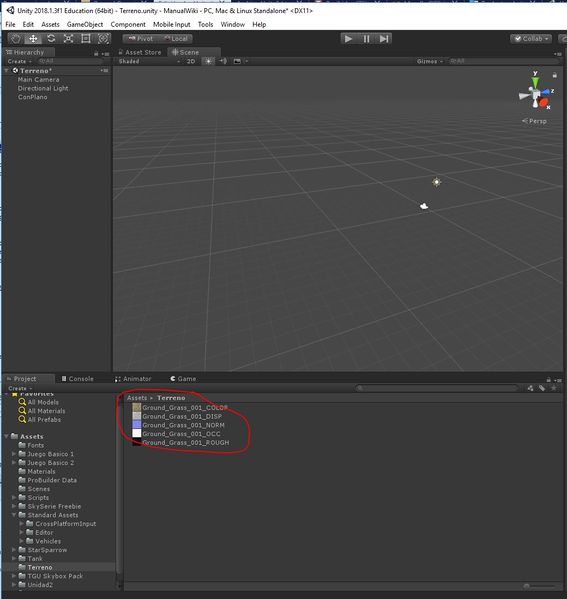Select the Scale tool

(68, 39)
